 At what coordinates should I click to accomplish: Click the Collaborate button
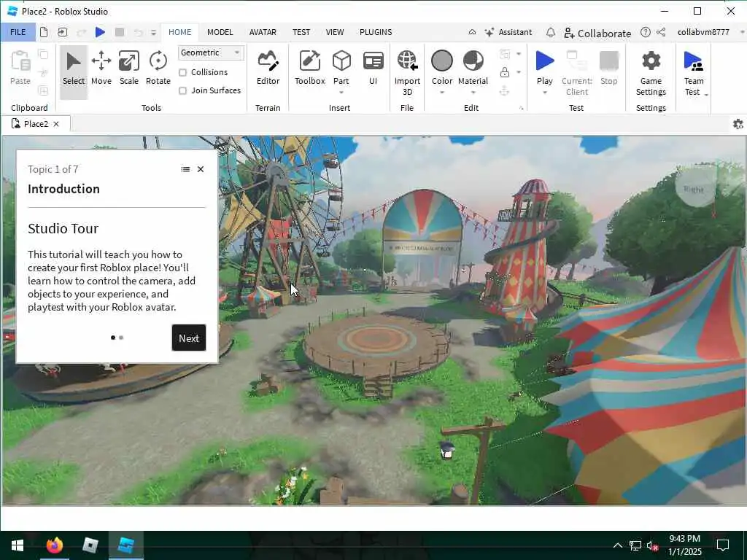click(x=597, y=33)
